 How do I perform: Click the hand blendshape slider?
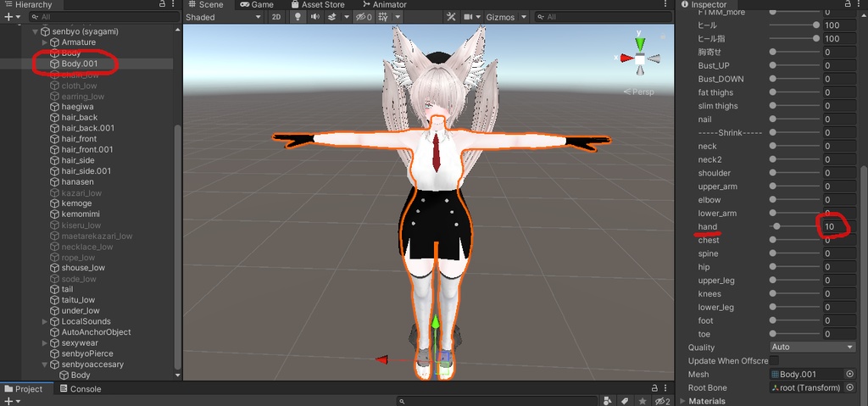pyautogui.click(x=794, y=226)
